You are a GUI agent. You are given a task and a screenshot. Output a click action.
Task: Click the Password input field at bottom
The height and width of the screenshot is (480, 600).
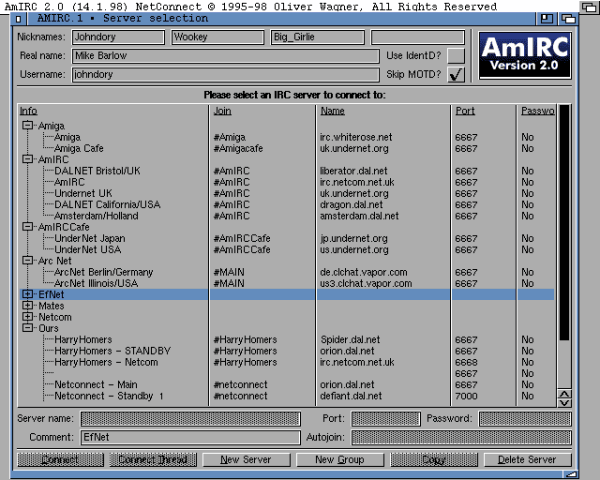click(525, 418)
